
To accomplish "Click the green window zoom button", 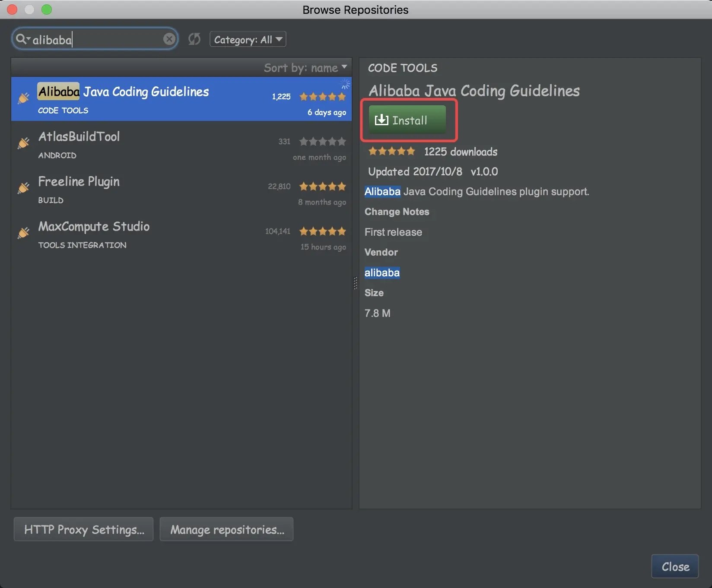I will pyautogui.click(x=47, y=9).
